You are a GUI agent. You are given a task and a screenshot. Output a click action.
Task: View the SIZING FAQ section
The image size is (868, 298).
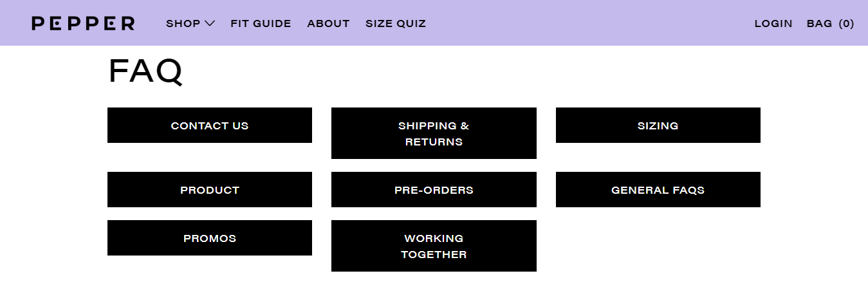click(x=658, y=126)
